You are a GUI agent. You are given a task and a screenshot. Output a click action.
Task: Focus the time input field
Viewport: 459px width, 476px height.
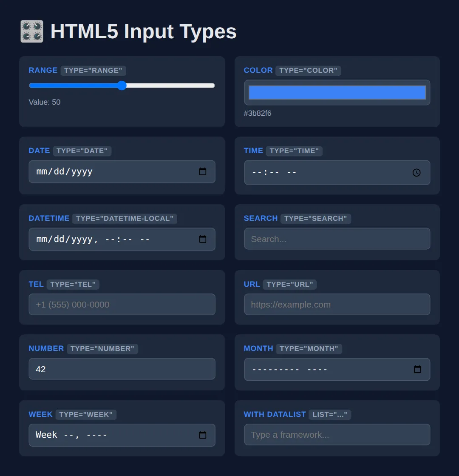pyautogui.click(x=337, y=173)
